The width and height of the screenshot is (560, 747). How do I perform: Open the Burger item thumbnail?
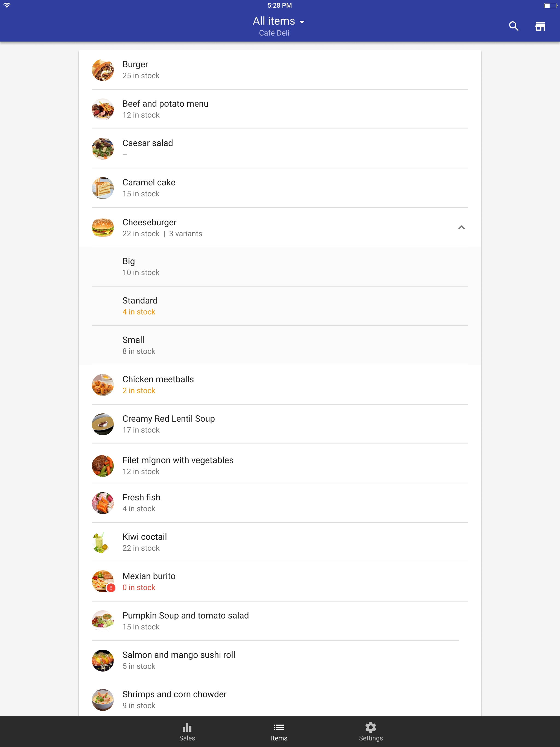click(x=103, y=70)
